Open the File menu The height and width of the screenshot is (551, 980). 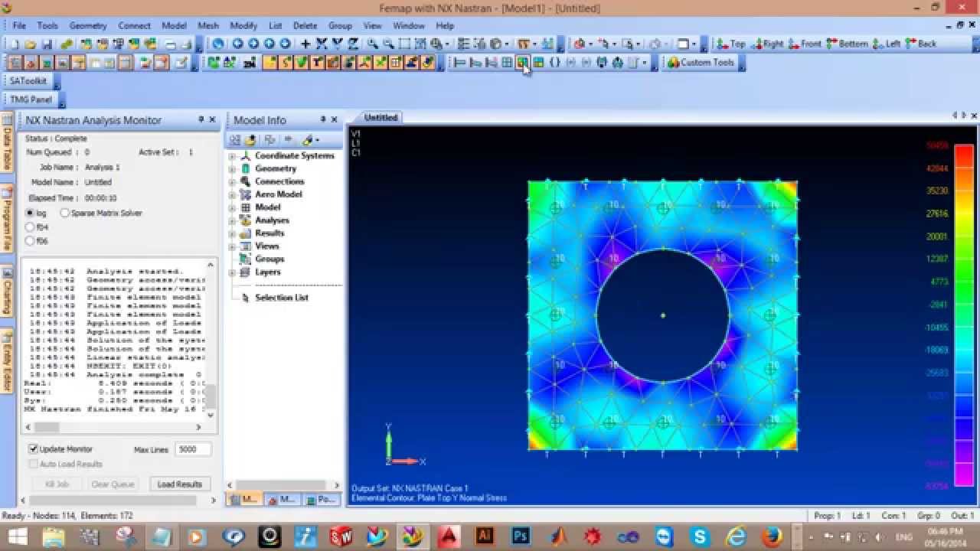coord(19,25)
